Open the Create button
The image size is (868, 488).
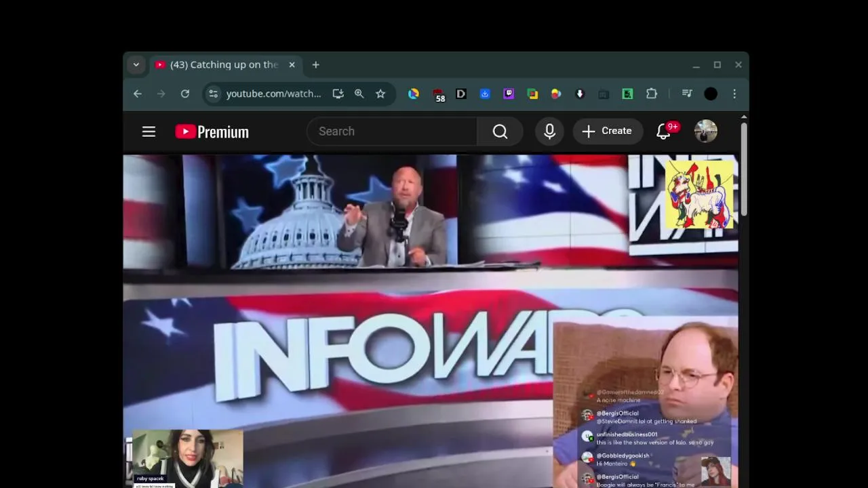tap(608, 131)
